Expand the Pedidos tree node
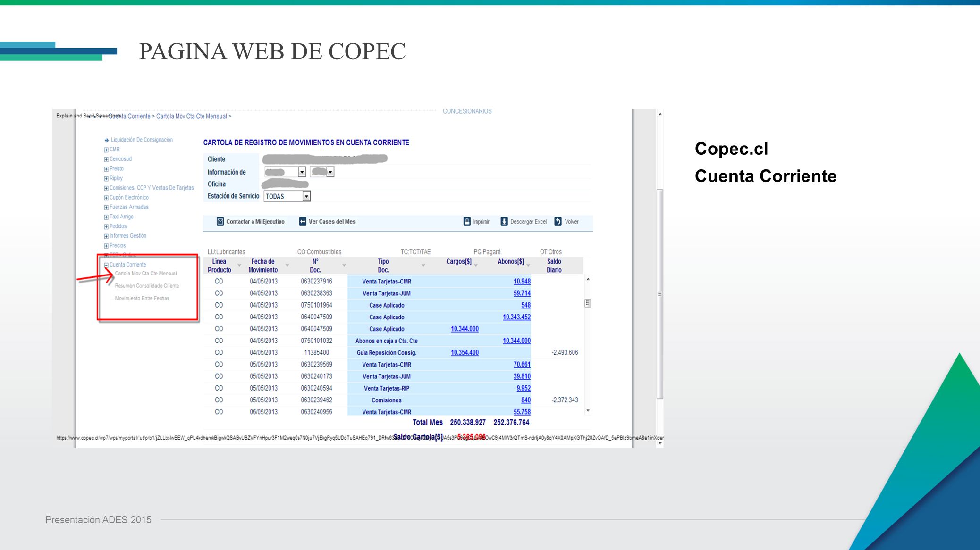Viewport: 980px width, 550px height. 106,227
